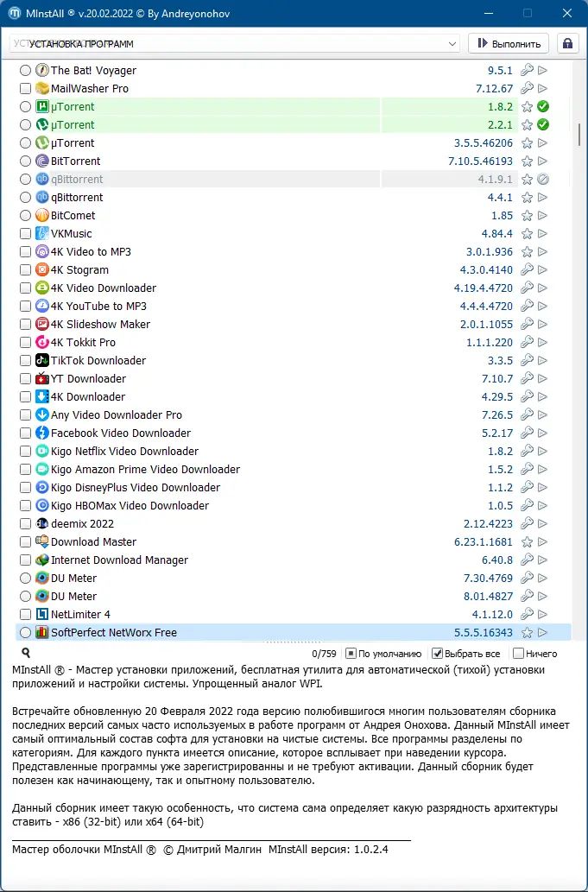Toggle the 'По умолчанию' checkbox
The image size is (588, 892).
(351, 654)
